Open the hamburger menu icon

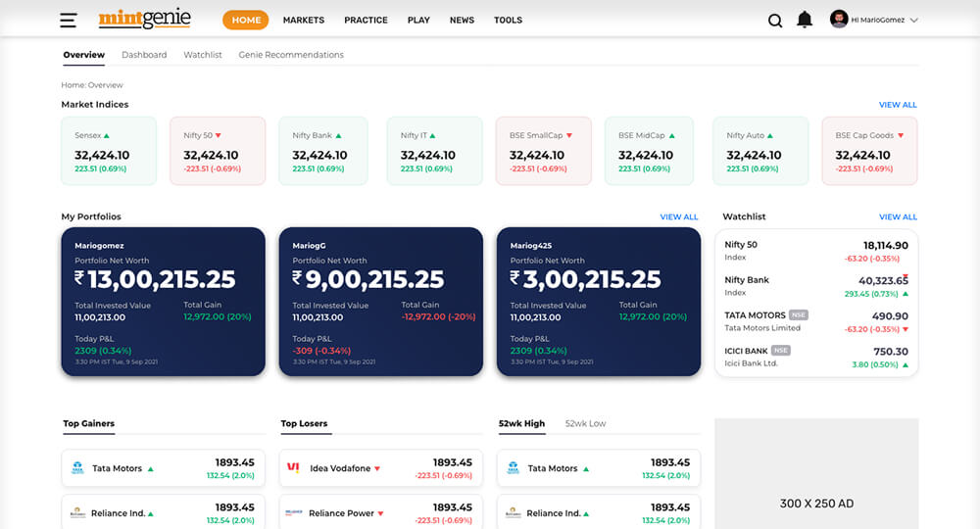pyautogui.click(x=68, y=20)
